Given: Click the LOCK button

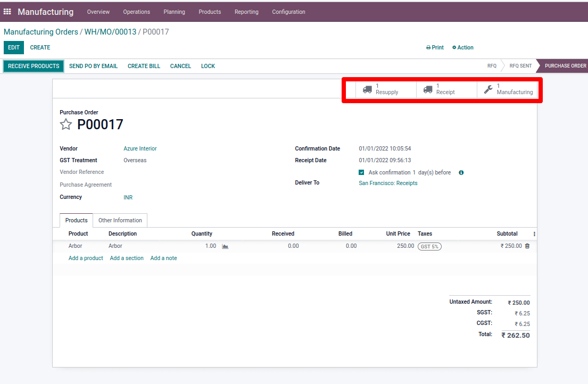Looking at the screenshot, I should [x=208, y=66].
